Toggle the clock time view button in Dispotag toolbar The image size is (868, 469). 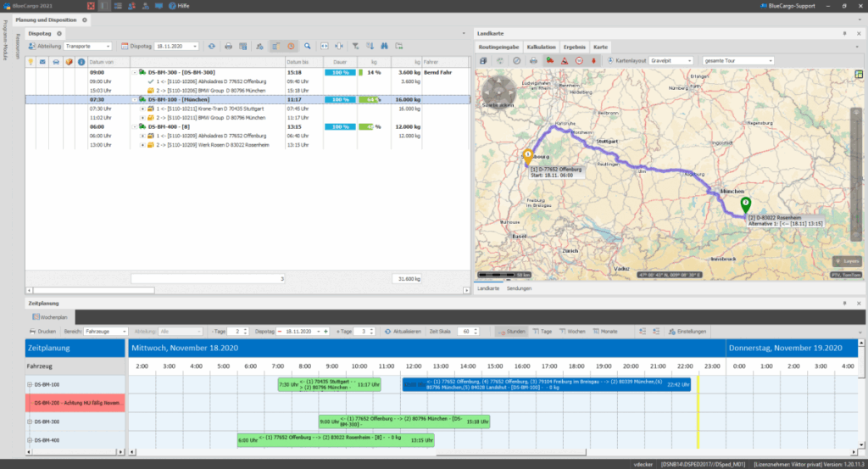[x=291, y=46]
